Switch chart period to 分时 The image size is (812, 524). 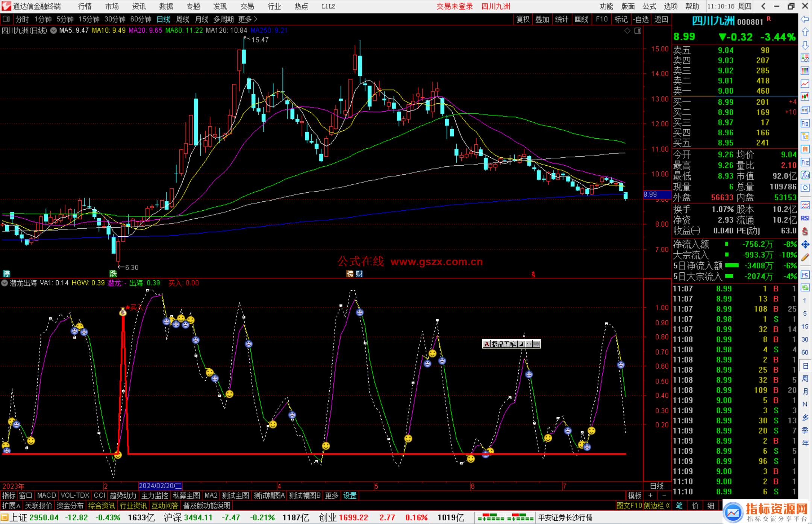(22, 19)
